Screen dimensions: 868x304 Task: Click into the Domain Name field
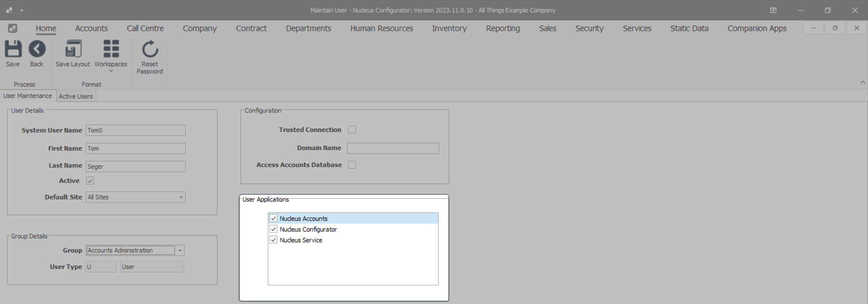coord(393,148)
